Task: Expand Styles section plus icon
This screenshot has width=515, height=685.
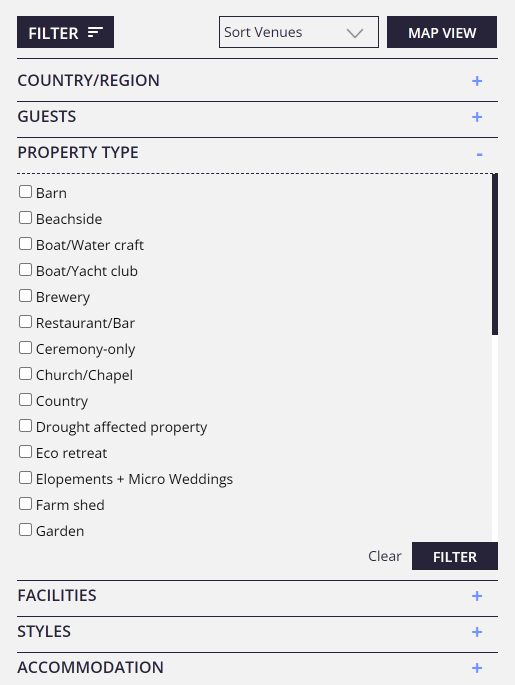Action: (477, 632)
